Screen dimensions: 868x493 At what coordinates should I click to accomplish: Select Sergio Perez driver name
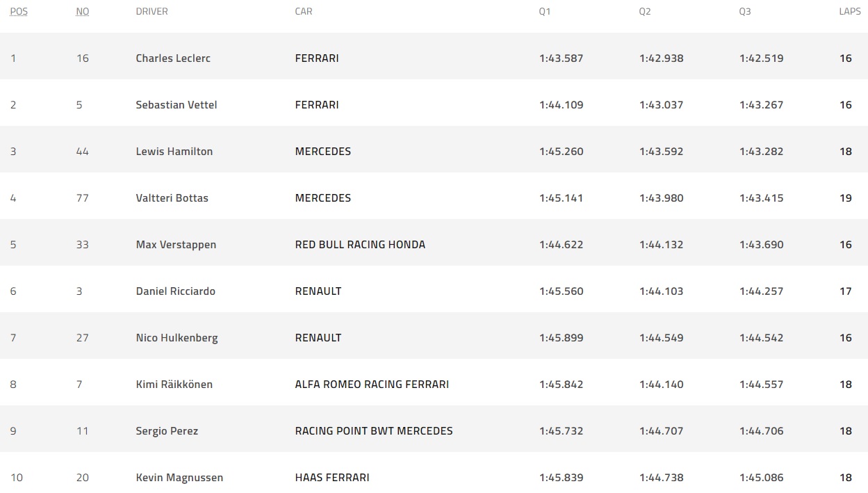[x=167, y=431]
